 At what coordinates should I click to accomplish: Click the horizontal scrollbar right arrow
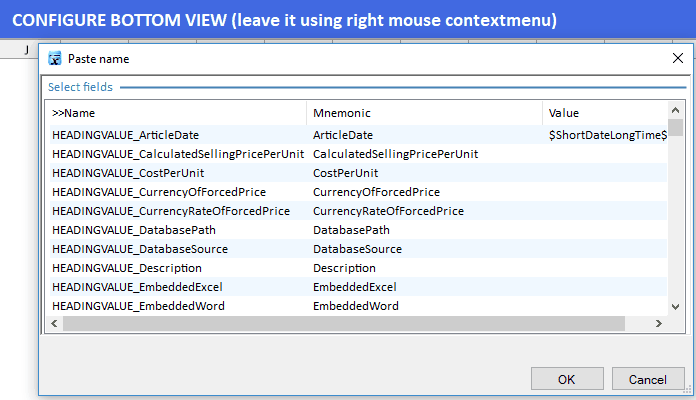pyautogui.click(x=658, y=324)
